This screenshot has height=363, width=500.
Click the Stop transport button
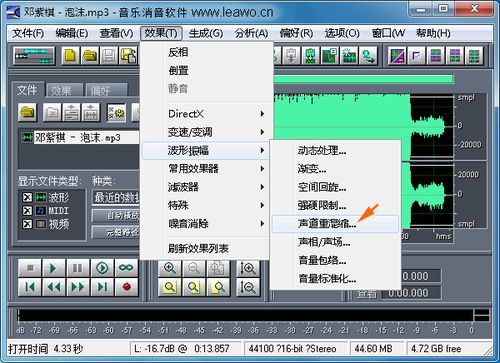[x=30, y=268]
